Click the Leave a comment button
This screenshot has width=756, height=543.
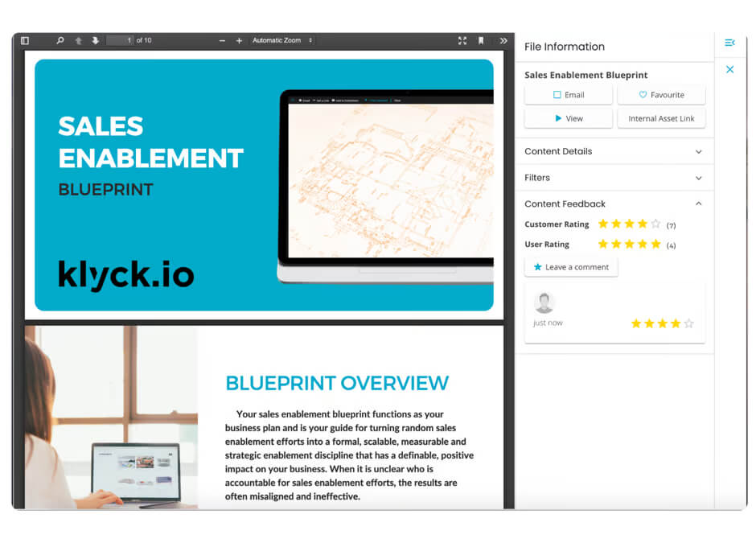[x=571, y=267]
